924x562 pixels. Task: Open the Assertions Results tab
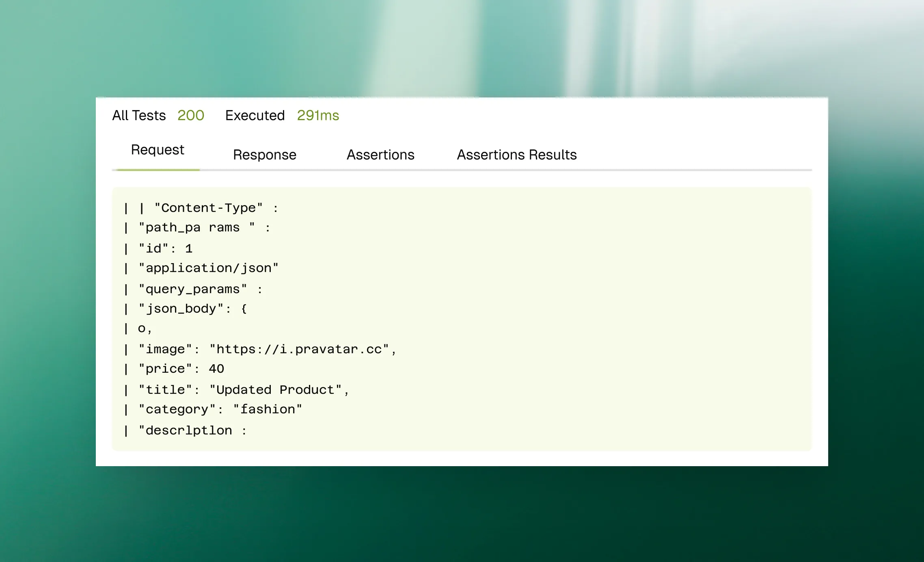point(516,155)
